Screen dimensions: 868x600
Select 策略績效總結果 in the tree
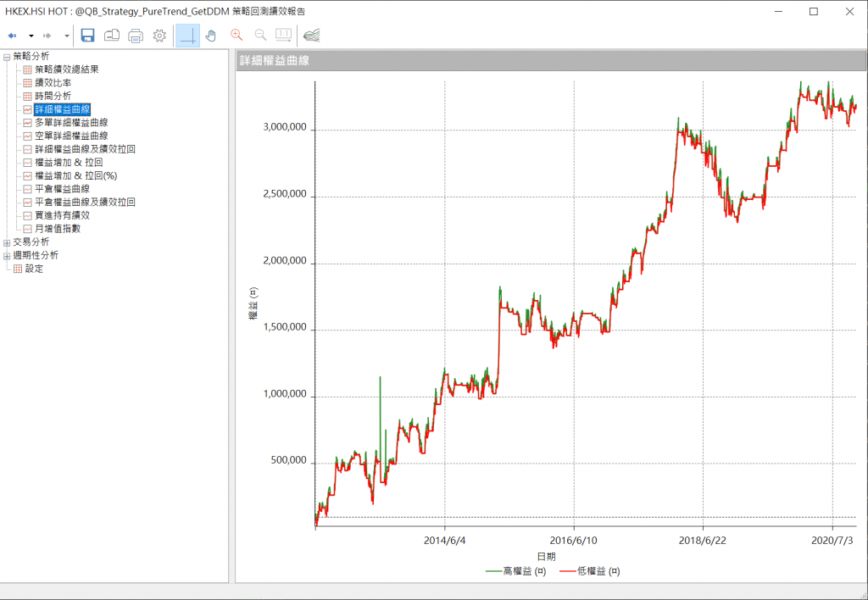click(66, 69)
